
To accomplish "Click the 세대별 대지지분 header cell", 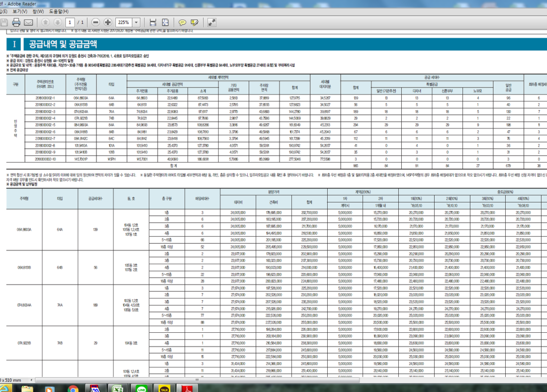I will click(x=325, y=84).
